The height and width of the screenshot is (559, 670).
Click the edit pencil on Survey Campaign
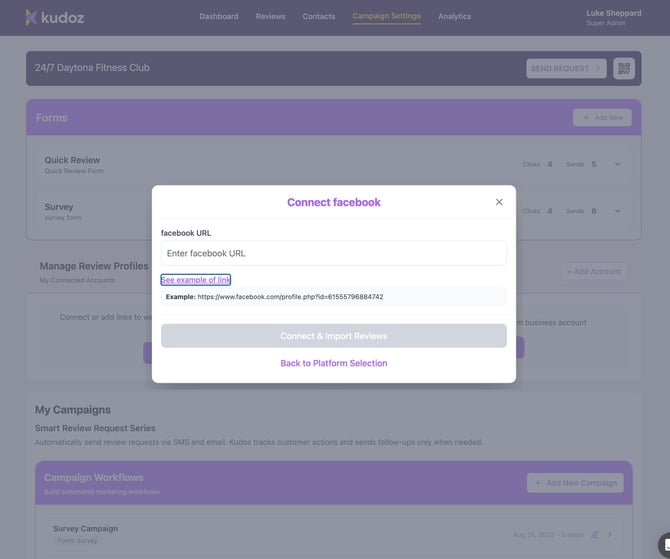tap(595, 534)
